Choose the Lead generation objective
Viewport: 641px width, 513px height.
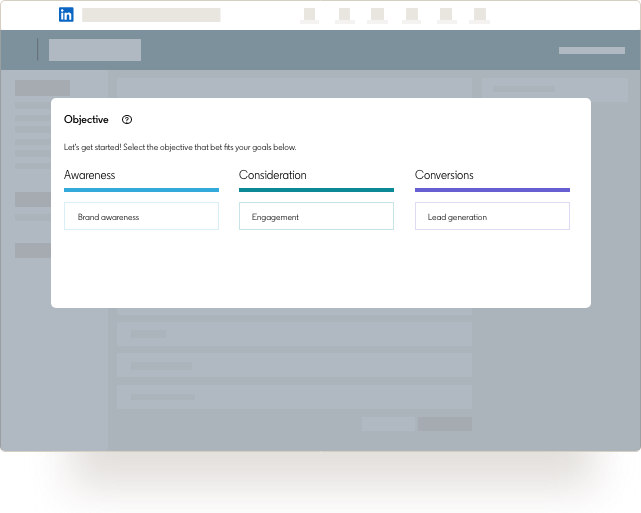(x=492, y=216)
